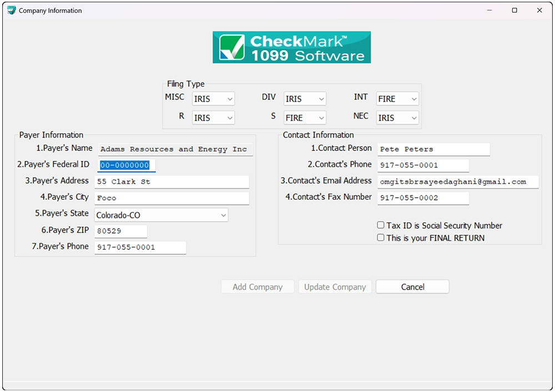Click the Add Company button
Viewport: 555px width, 392px height.
pyautogui.click(x=258, y=287)
